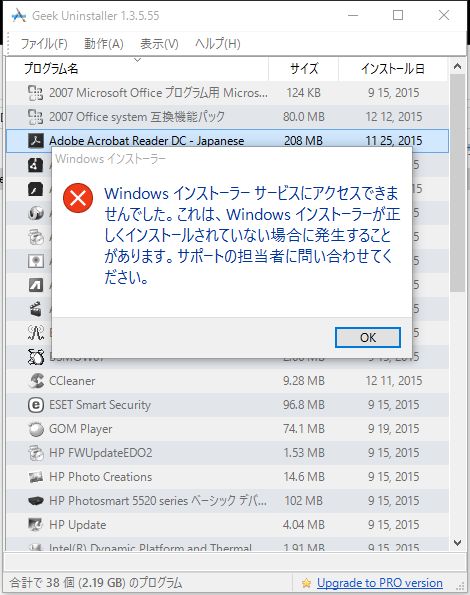Click the HP Update icon
470x595 pixels.
tap(36, 525)
